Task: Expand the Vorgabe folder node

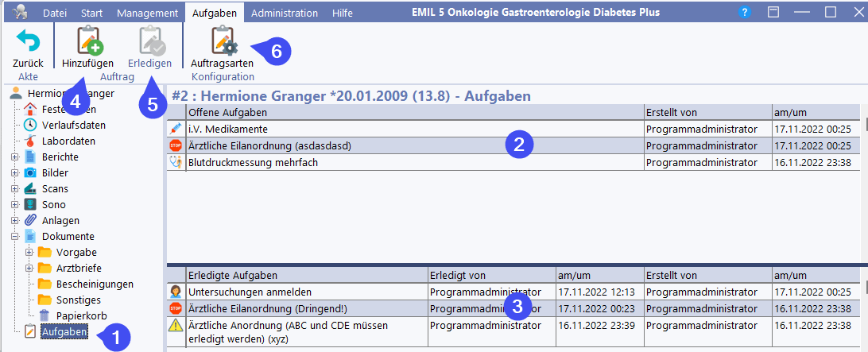Action: point(29,253)
